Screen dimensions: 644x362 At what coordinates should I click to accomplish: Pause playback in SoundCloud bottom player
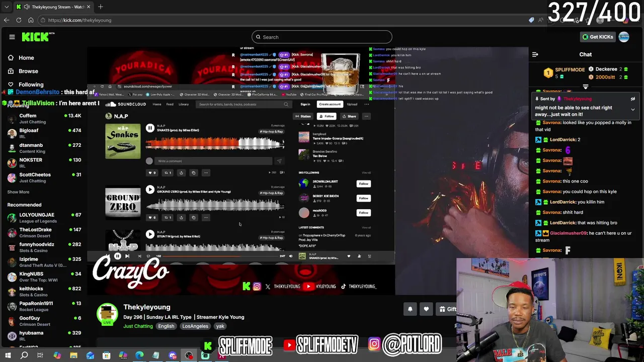[x=117, y=256]
